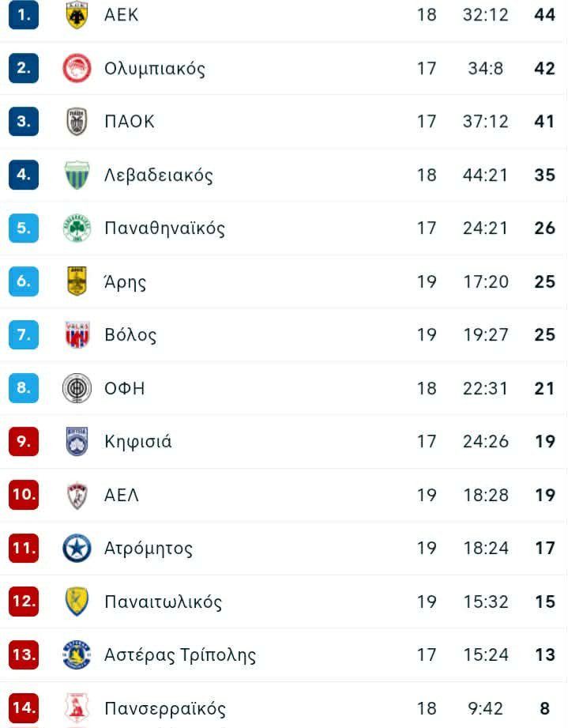Click the Παναιτωλικός yellow crest icon
Screen dimensions: 568x728
pos(77,602)
